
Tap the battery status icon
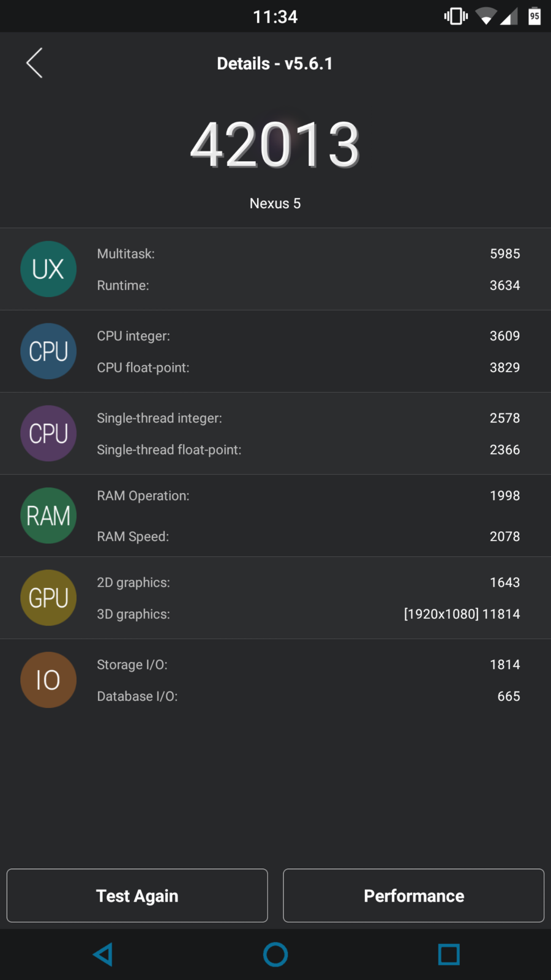point(534,17)
